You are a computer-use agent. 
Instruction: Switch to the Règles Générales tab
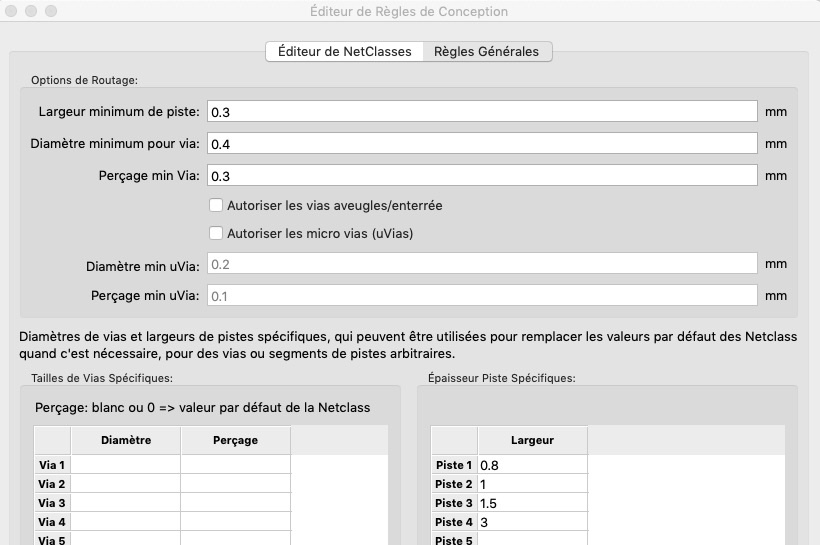486,52
